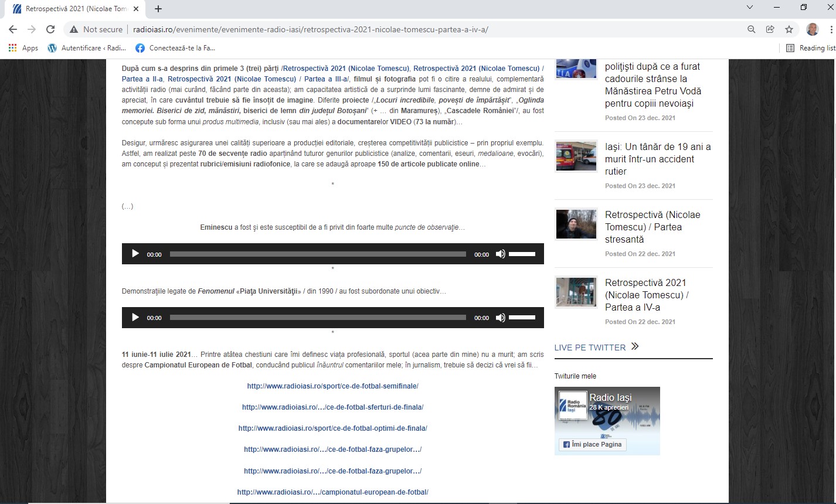The height and width of the screenshot is (504, 836).
Task: Mute the first audio player
Action: tap(500, 254)
